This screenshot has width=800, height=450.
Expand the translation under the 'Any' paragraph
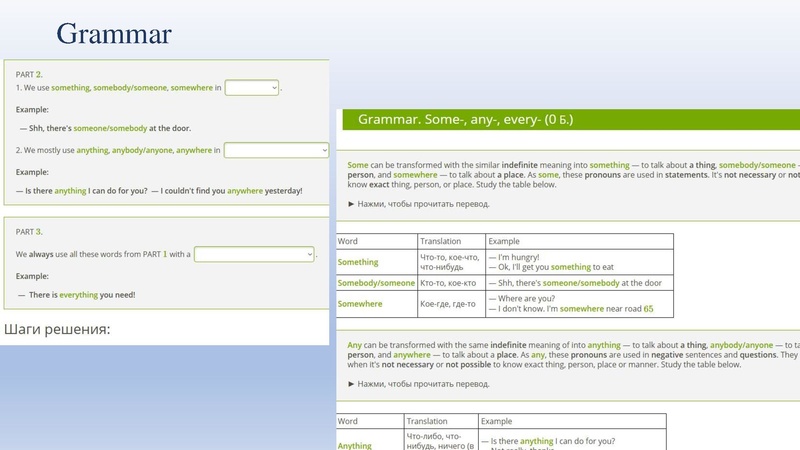coord(418,384)
